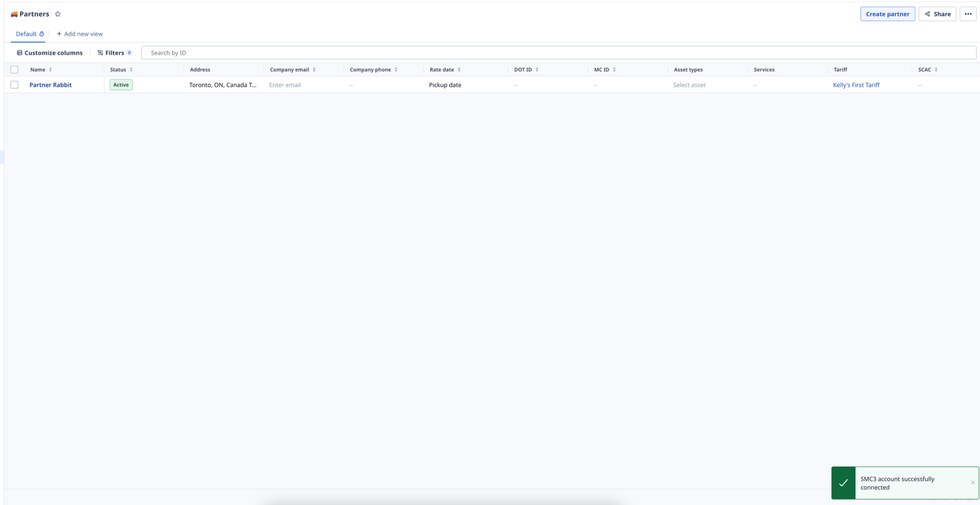The height and width of the screenshot is (505, 980).
Task: Dismiss the SMC3 success toast
Action: point(973,482)
